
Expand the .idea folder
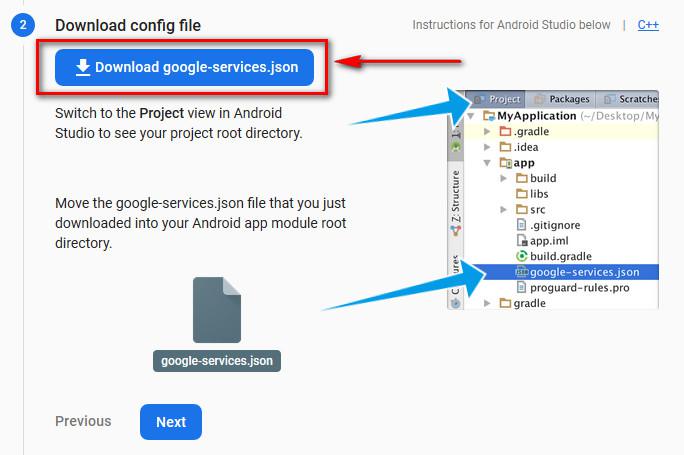point(487,147)
